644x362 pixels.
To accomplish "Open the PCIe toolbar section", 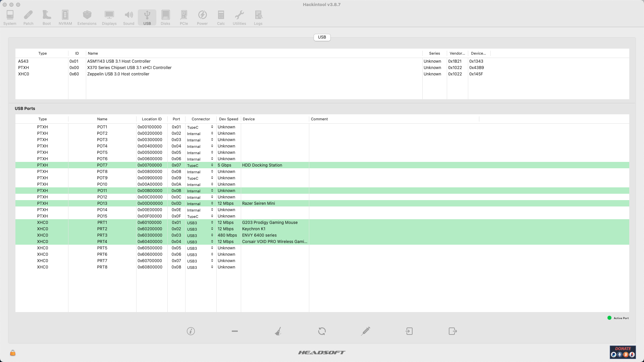I will pos(184,17).
